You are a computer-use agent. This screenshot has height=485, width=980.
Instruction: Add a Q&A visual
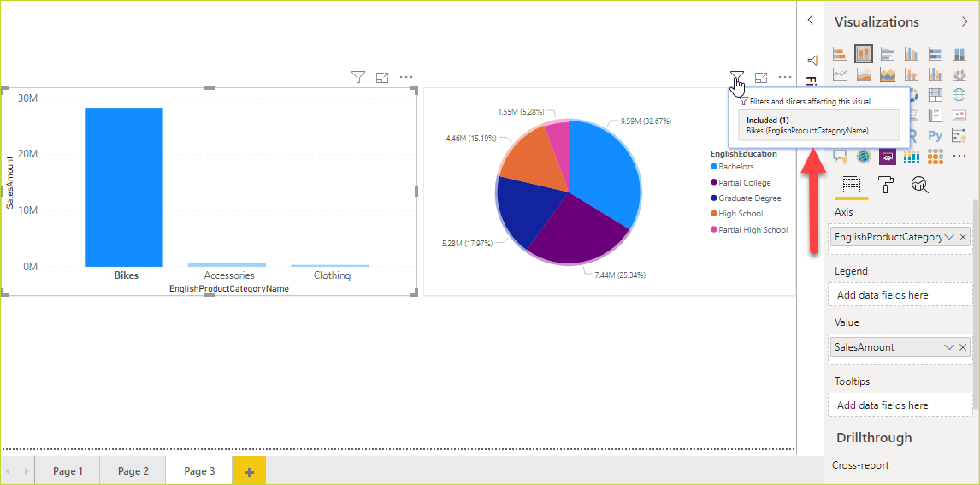pos(840,157)
